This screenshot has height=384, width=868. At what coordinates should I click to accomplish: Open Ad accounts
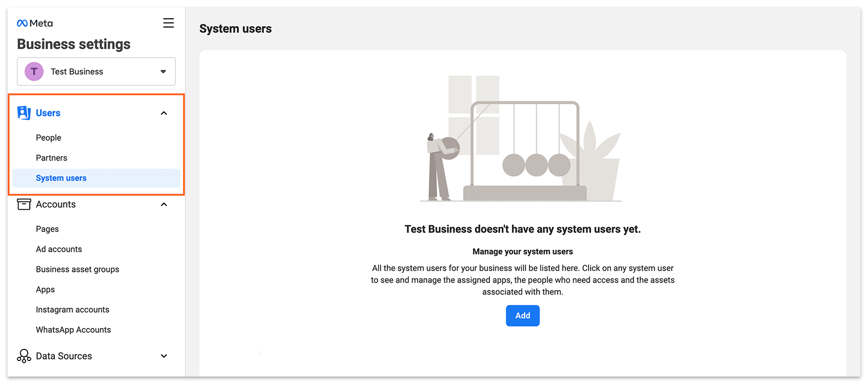tap(59, 249)
